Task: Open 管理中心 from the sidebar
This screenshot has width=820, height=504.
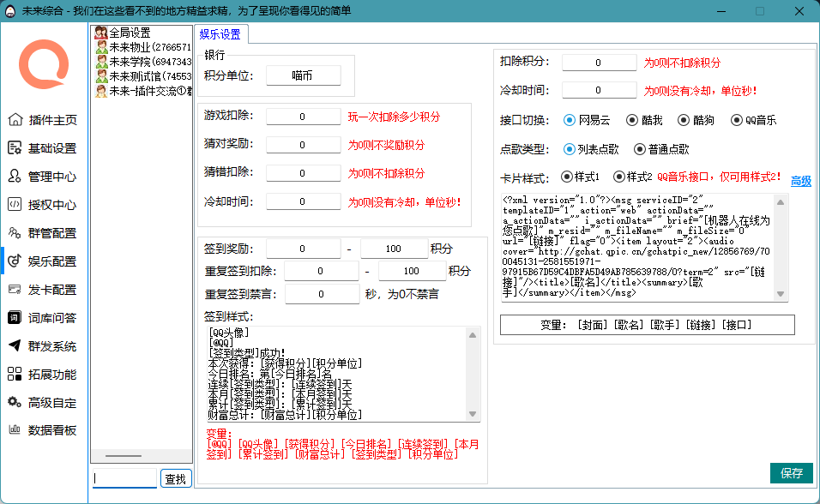Action: coord(15,177)
